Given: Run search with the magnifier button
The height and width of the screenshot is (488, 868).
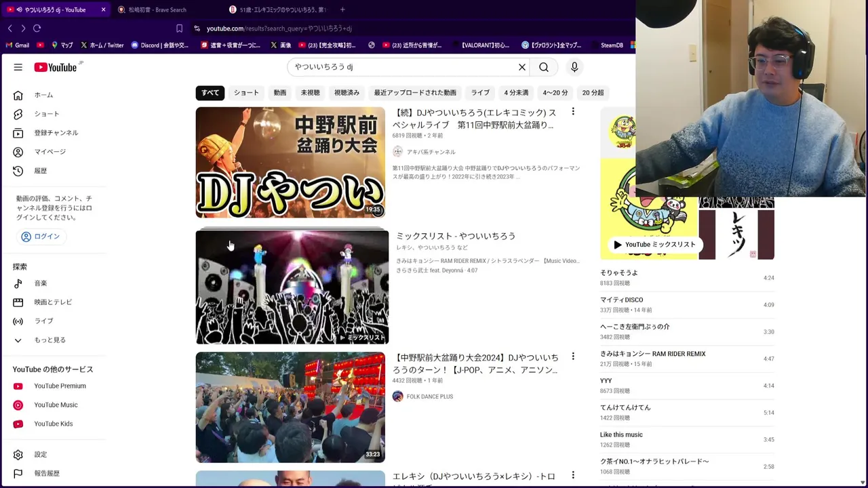Looking at the screenshot, I should click(x=544, y=67).
